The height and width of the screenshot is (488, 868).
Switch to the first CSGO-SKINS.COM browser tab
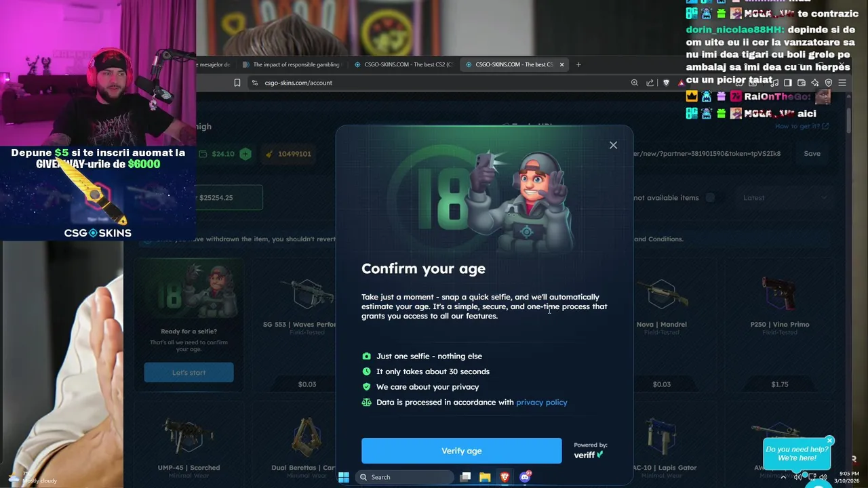click(403, 64)
